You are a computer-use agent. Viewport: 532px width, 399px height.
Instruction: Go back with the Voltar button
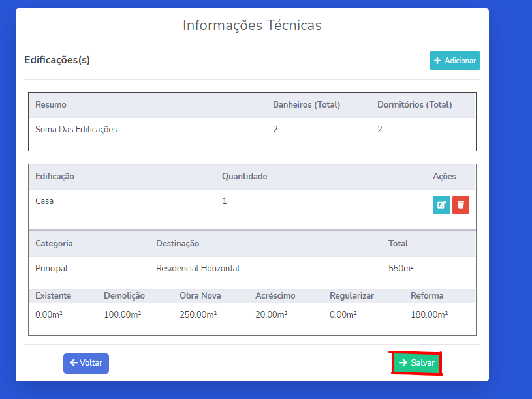[86, 363]
